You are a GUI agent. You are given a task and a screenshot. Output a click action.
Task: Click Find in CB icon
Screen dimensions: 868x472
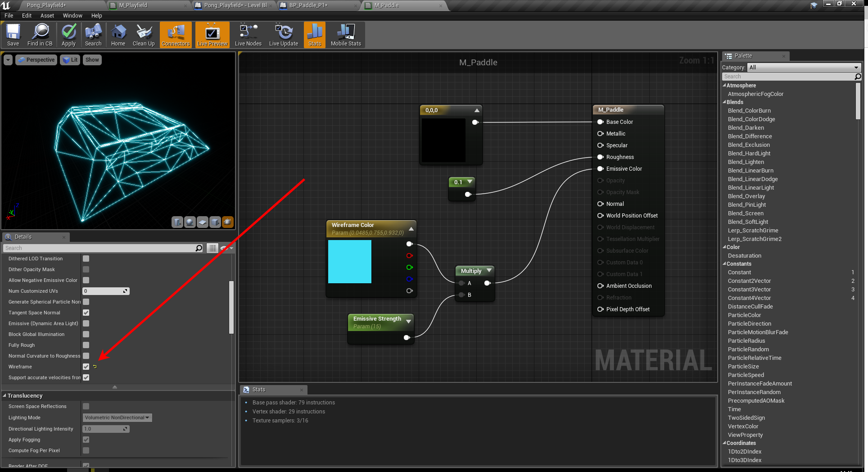[40, 35]
